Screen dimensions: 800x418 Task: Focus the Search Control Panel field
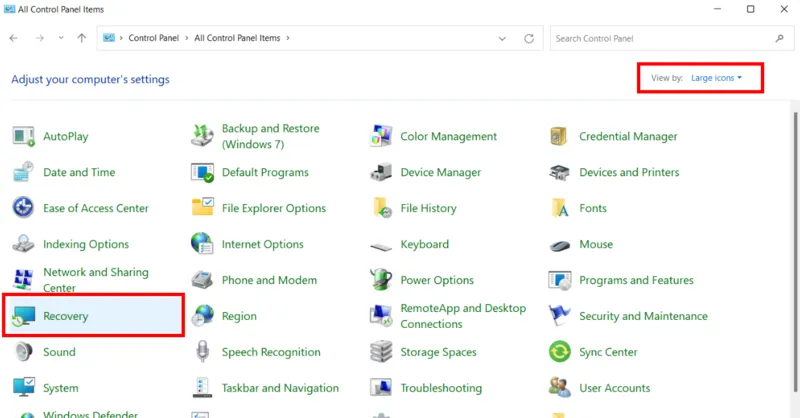coord(660,38)
